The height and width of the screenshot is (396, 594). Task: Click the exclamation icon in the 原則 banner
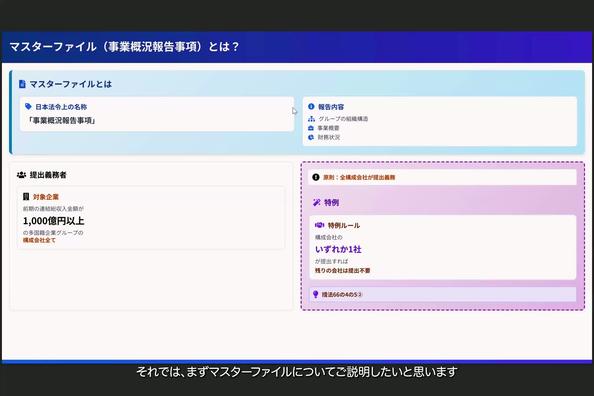coord(316,177)
